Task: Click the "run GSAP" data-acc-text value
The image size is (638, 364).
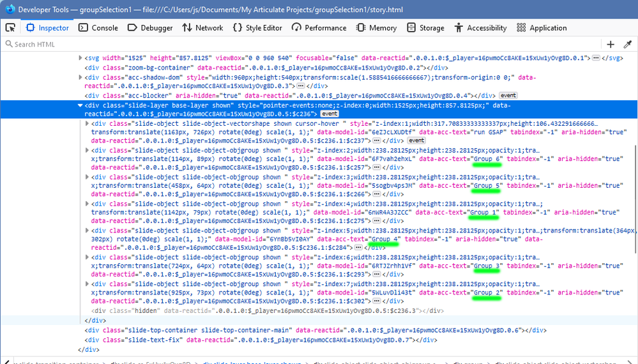Action: pos(489,132)
